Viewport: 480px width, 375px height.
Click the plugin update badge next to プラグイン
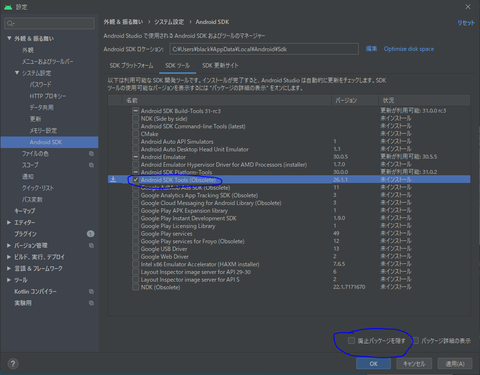pyautogui.click(x=90, y=234)
